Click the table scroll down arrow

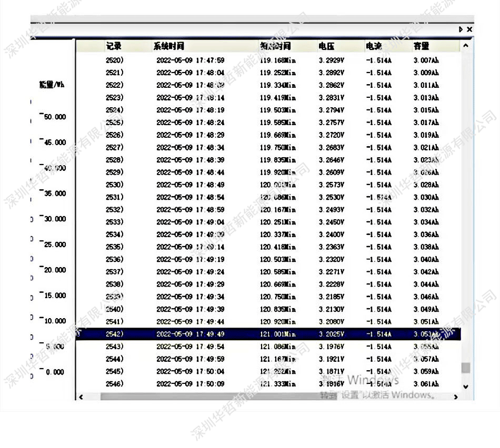tap(466, 386)
